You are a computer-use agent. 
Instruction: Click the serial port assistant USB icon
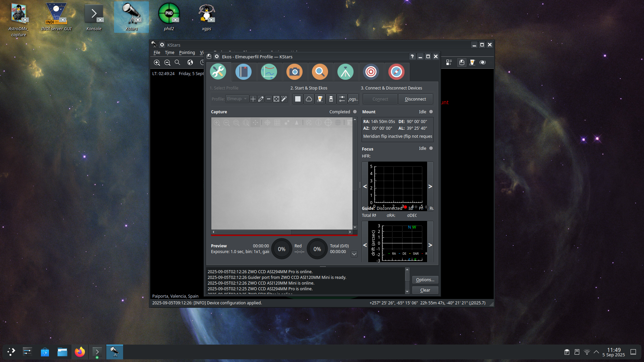(331, 99)
